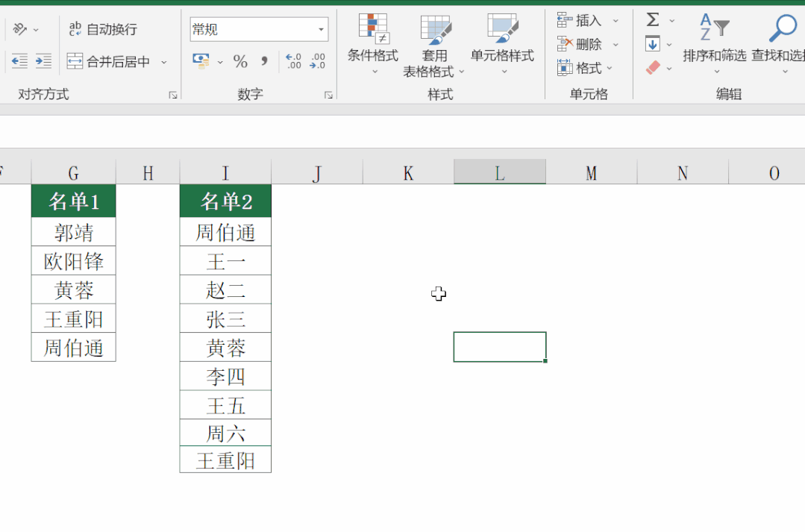Expand the 合并后居中 dropdown arrow

coord(164,62)
